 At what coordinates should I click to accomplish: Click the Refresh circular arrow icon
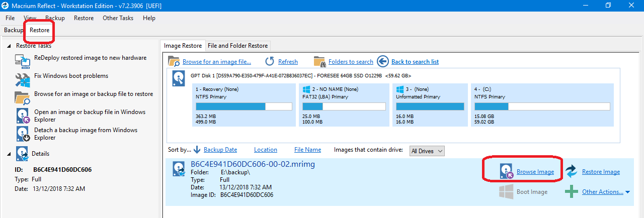270,61
